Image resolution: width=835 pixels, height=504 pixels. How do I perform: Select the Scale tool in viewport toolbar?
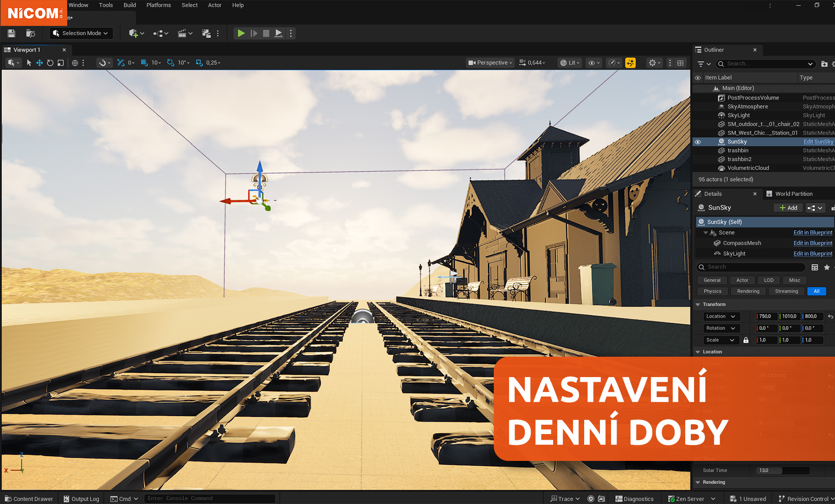(61, 63)
